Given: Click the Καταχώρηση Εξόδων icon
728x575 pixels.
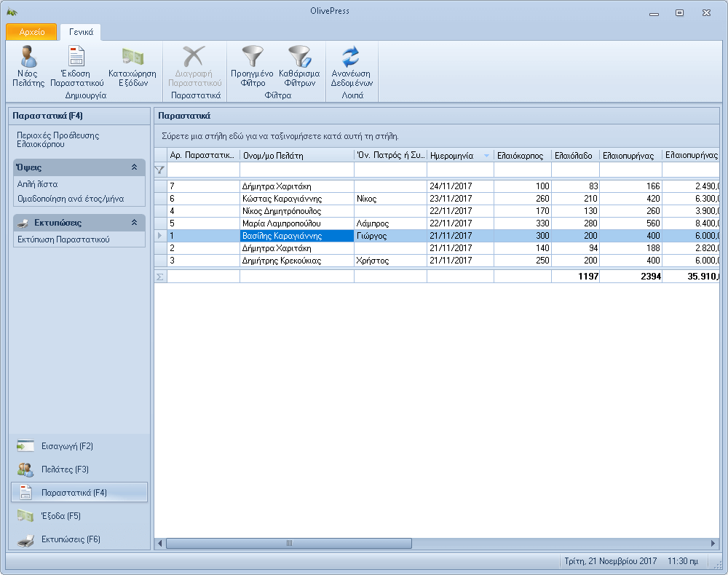Looking at the screenshot, I should point(132,66).
